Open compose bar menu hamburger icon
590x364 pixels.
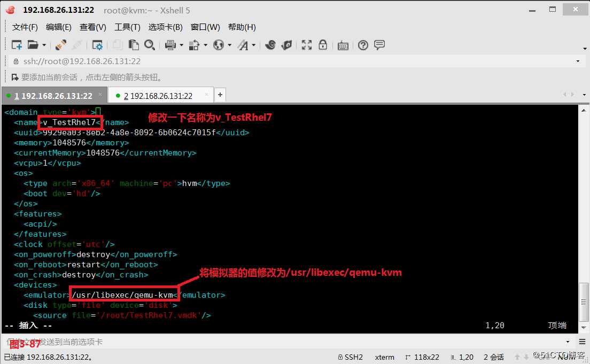point(582,342)
